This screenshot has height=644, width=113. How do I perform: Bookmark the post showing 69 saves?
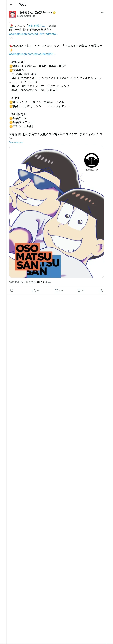click(x=80, y=291)
